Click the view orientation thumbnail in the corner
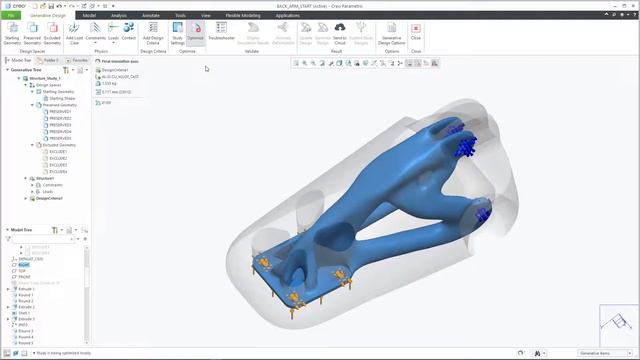This screenshot has height=360, width=640. tap(619, 325)
